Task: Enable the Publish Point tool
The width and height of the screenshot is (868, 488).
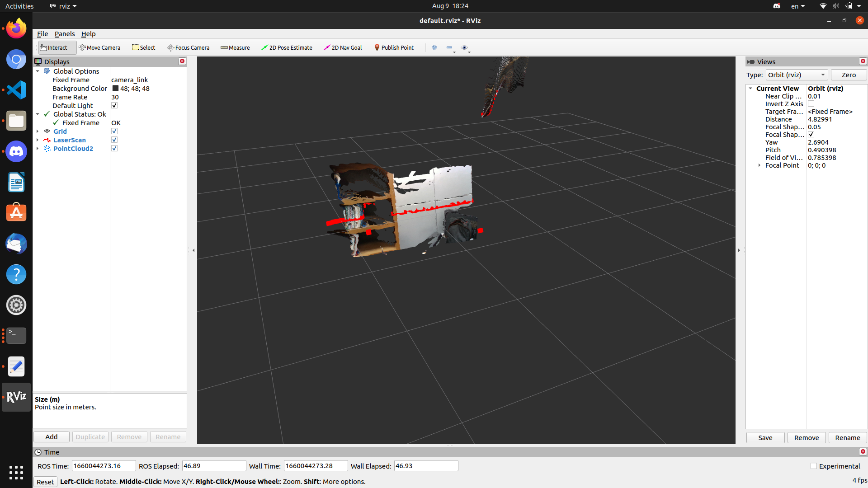Action: click(x=394, y=47)
